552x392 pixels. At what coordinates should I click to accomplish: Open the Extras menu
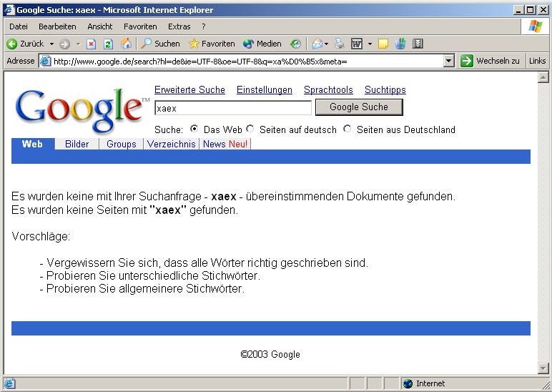click(x=179, y=26)
